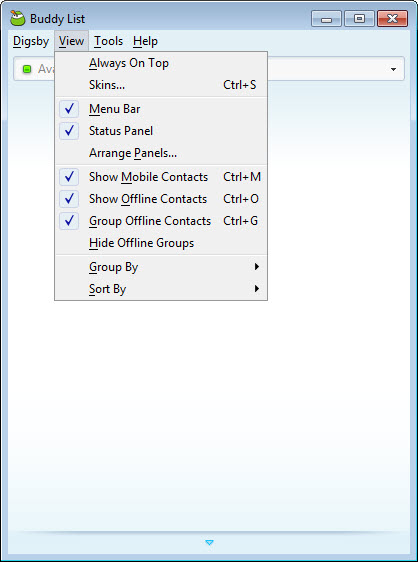
Task: Choose Arrange Panels...
Action: (161, 153)
